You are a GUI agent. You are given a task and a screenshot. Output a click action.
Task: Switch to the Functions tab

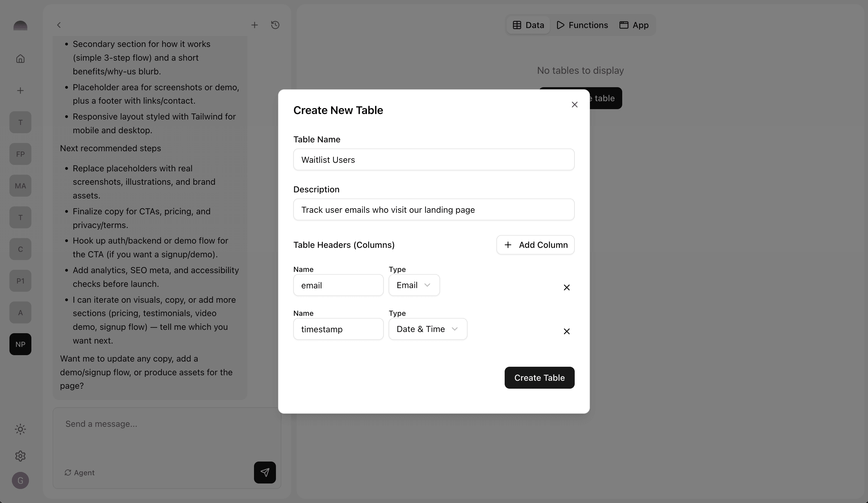point(582,25)
